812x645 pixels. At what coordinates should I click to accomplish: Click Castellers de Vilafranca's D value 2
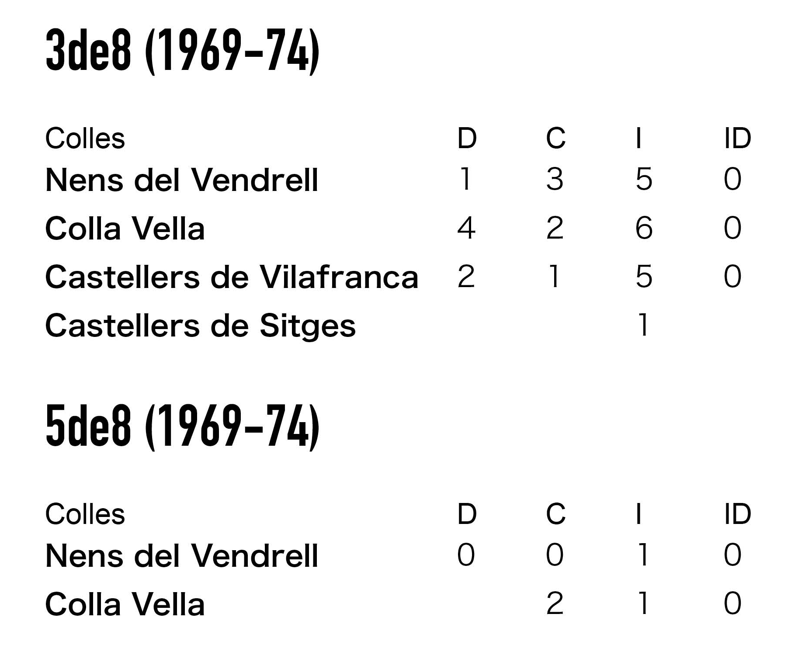point(466,276)
